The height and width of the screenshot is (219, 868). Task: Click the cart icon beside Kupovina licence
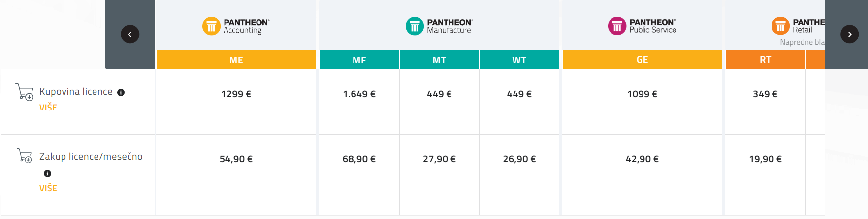(x=24, y=92)
